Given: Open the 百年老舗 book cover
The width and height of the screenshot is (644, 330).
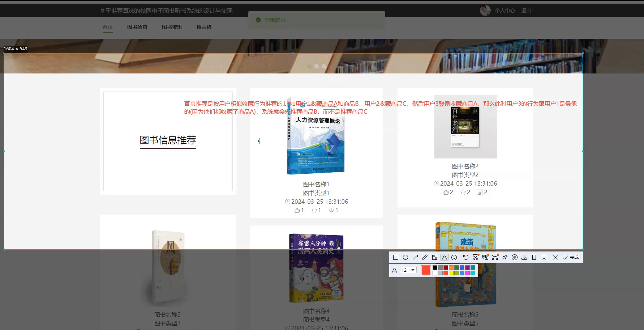Looking at the screenshot, I should (x=465, y=127).
